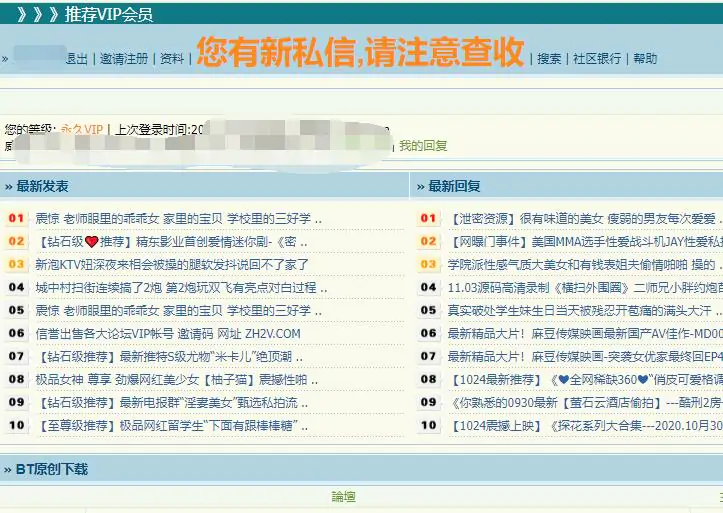Open 最新回复 post 02 网曝门事件
The image size is (723, 513).
tap(585, 242)
